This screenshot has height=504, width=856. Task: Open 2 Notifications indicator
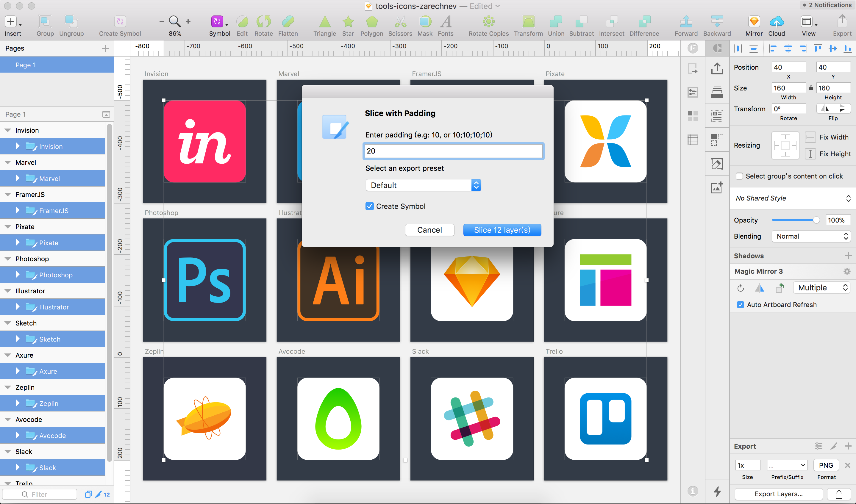(x=828, y=5)
